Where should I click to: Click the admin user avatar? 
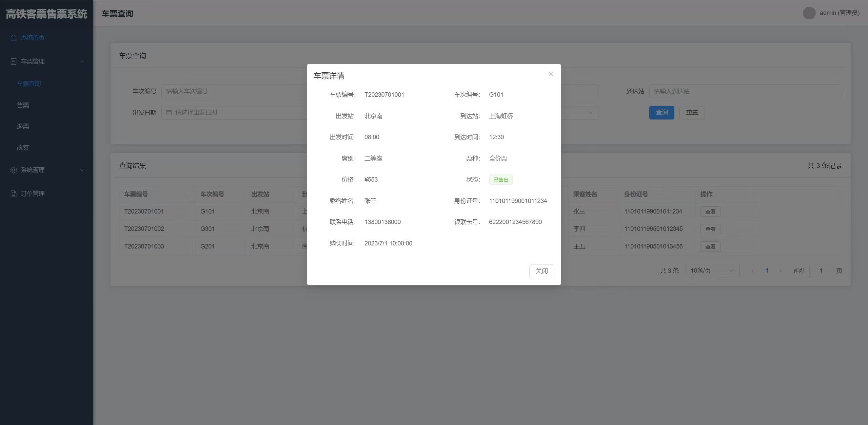coord(809,13)
